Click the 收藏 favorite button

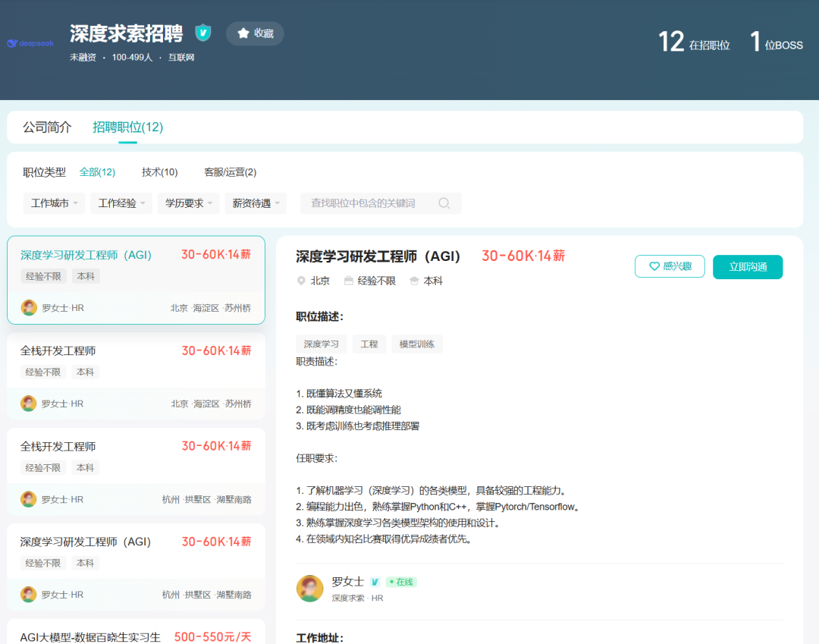coord(255,33)
